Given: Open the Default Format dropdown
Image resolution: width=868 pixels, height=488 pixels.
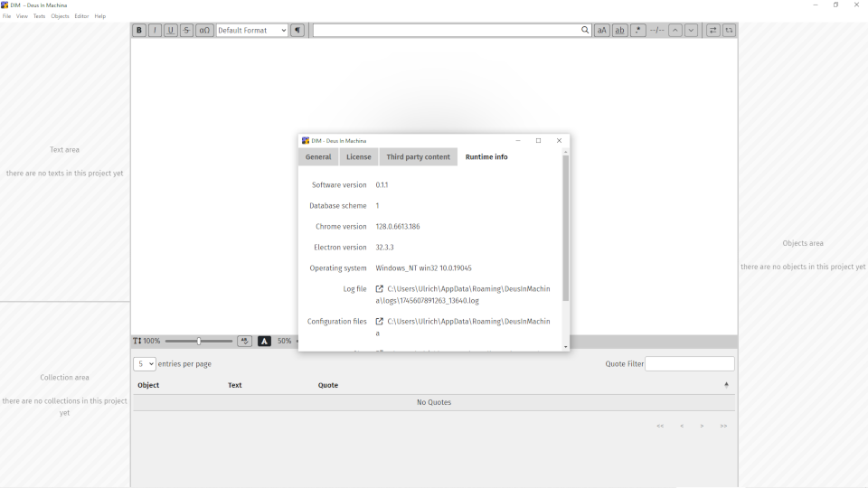Looking at the screenshot, I should 252,31.
